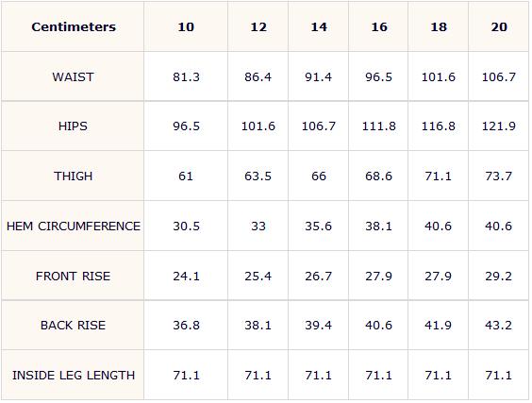Click front rise value 29.2
Screen dimensions: 532x403
point(498,276)
